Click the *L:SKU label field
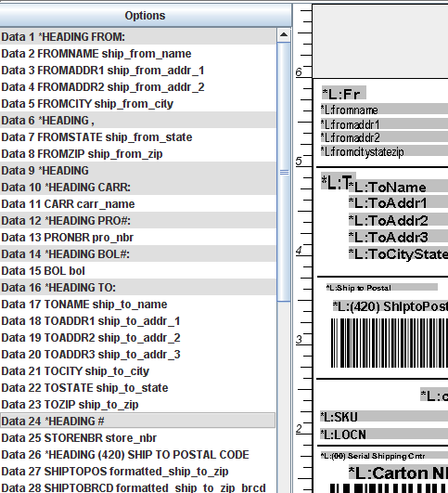This screenshot has height=493, width=448. click(384, 416)
